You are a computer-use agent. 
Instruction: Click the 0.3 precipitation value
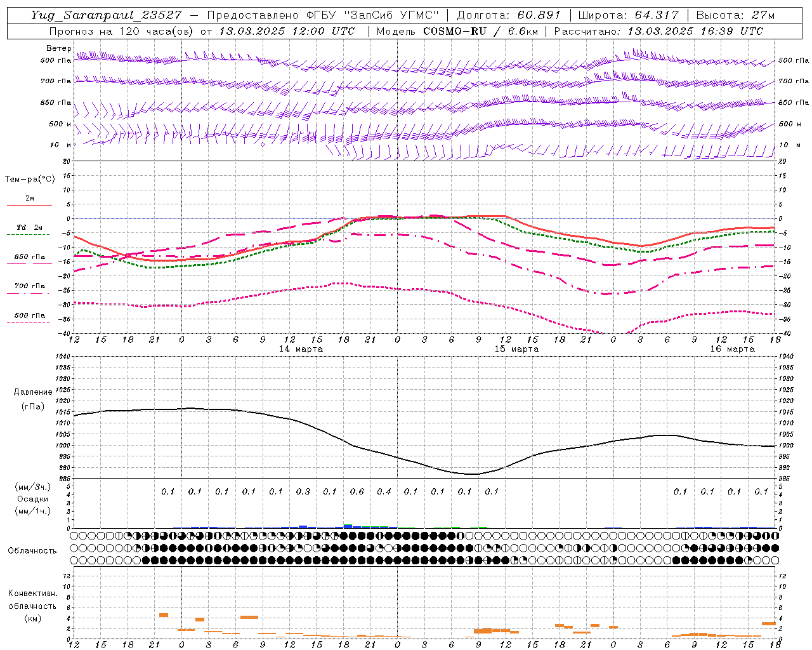coord(303,491)
